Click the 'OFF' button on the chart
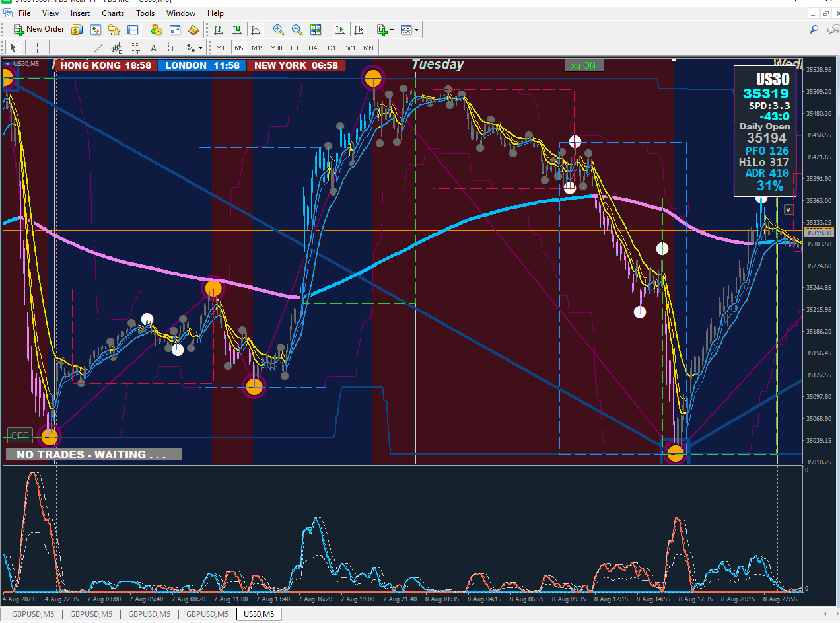This screenshot has width=840, height=623. coord(20,435)
